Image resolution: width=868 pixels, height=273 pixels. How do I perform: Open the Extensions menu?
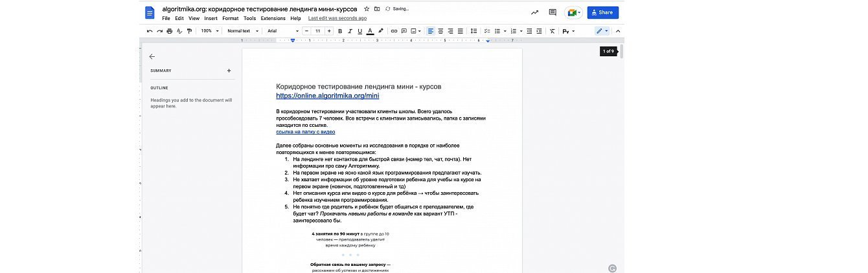pyautogui.click(x=273, y=19)
